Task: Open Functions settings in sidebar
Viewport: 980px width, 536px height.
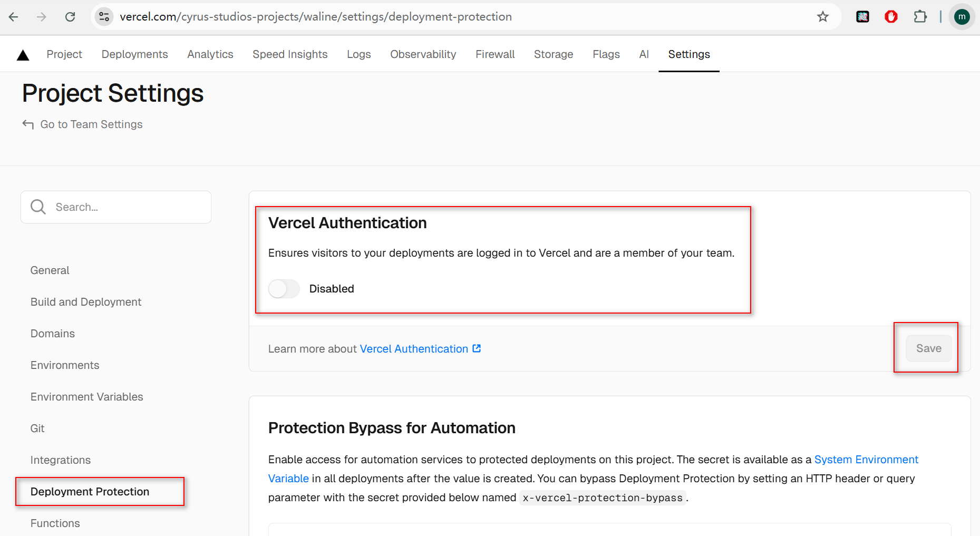Action: 55,523
